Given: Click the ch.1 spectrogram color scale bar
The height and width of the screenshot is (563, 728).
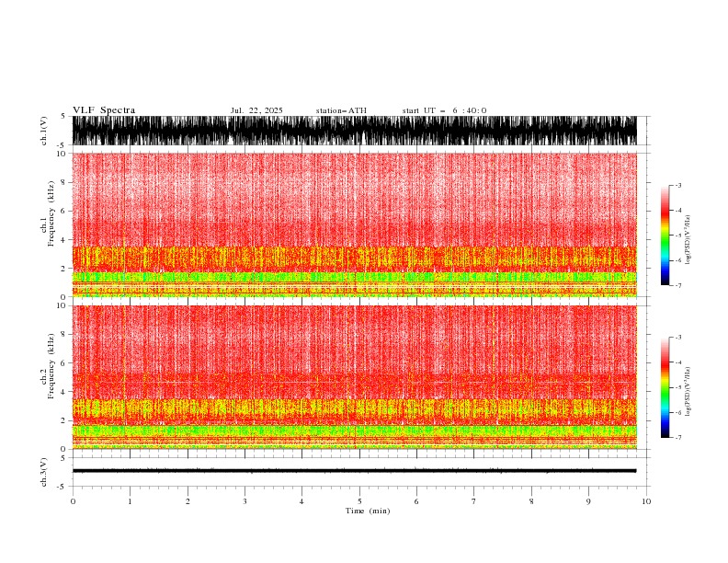Looking at the screenshot, I should [x=665, y=236].
